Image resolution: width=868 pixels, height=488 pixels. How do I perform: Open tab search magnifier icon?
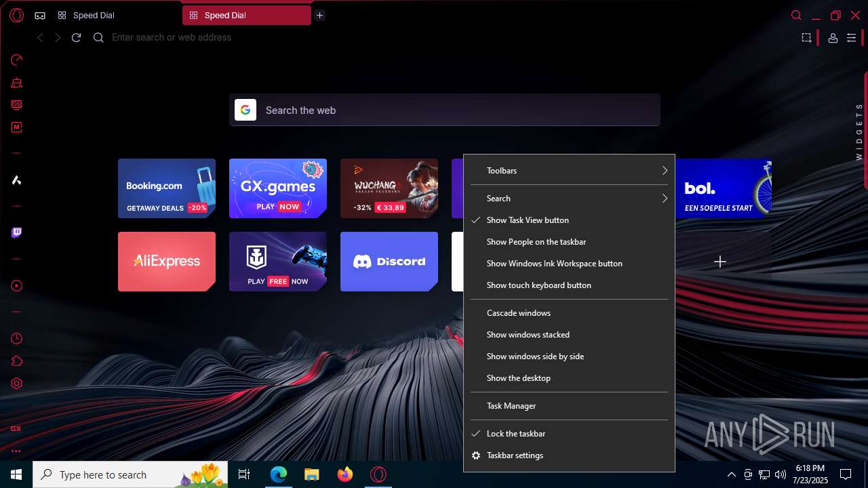(796, 15)
